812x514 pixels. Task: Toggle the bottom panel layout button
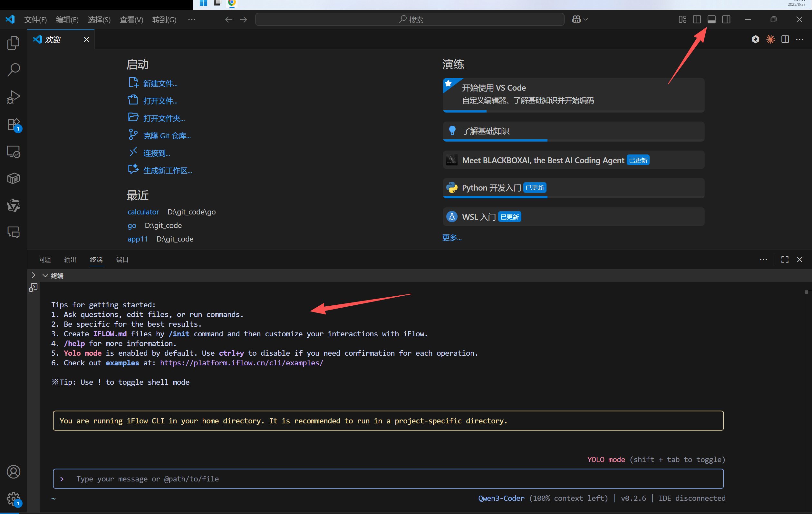point(711,20)
